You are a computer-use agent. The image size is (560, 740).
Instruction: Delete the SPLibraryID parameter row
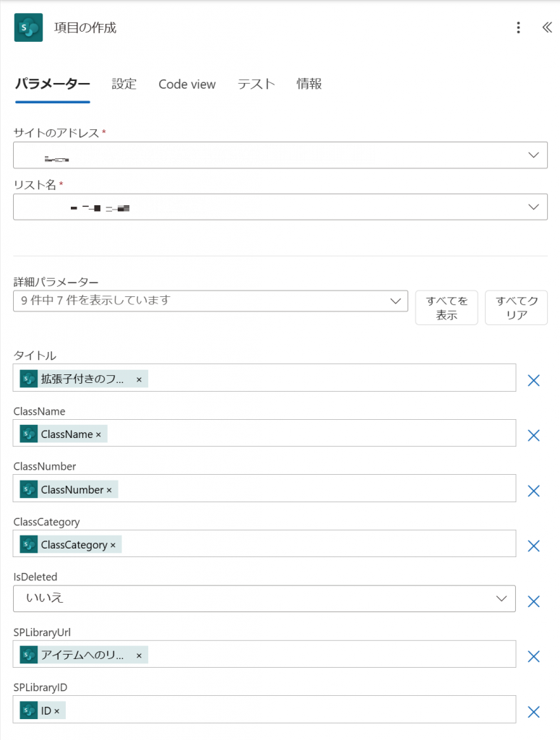coord(534,712)
